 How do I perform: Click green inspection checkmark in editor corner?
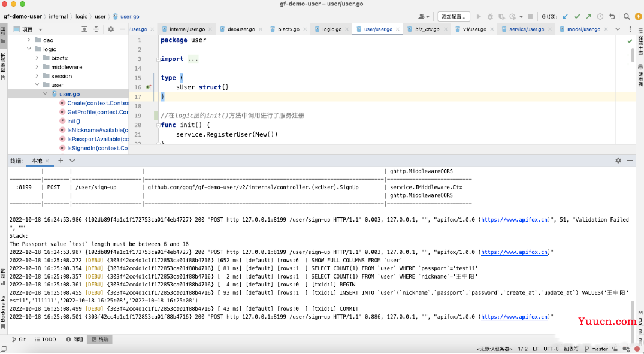(x=630, y=41)
